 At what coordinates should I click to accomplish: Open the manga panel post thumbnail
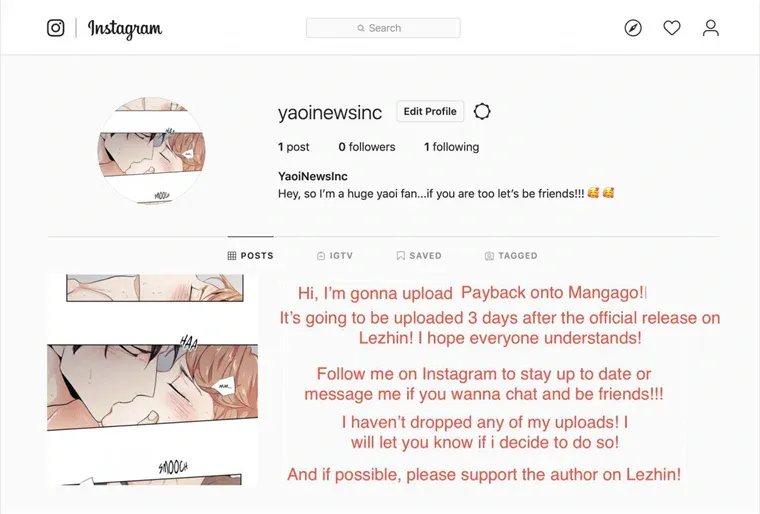click(x=153, y=380)
